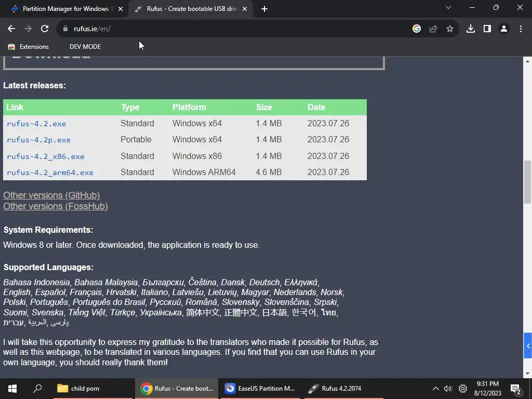Click the page vertical scrollbar thumb
Viewport: 532px width, 399px height.
(527, 182)
